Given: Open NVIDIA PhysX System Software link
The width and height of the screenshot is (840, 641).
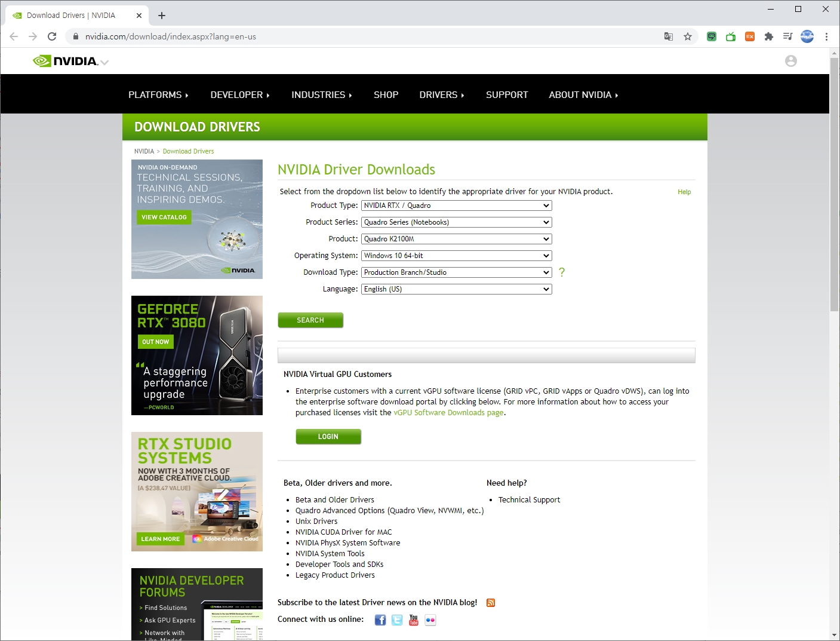Looking at the screenshot, I should click(x=348, y=543).
